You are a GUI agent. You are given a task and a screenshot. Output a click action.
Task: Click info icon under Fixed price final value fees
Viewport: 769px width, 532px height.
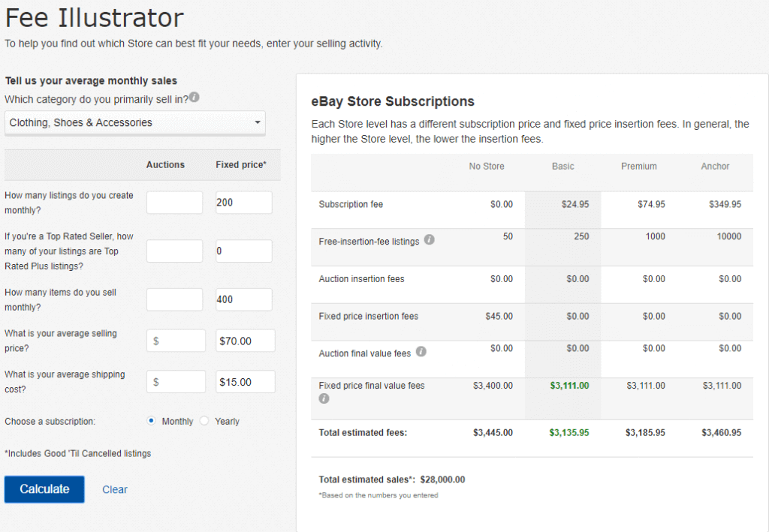[324, 398]
